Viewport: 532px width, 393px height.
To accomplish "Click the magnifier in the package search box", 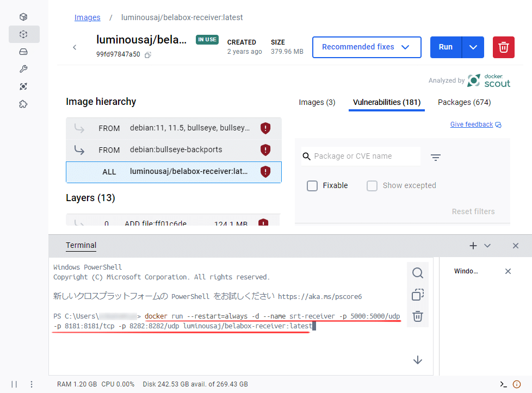I will pyautogui.click(x=306, y=157).
